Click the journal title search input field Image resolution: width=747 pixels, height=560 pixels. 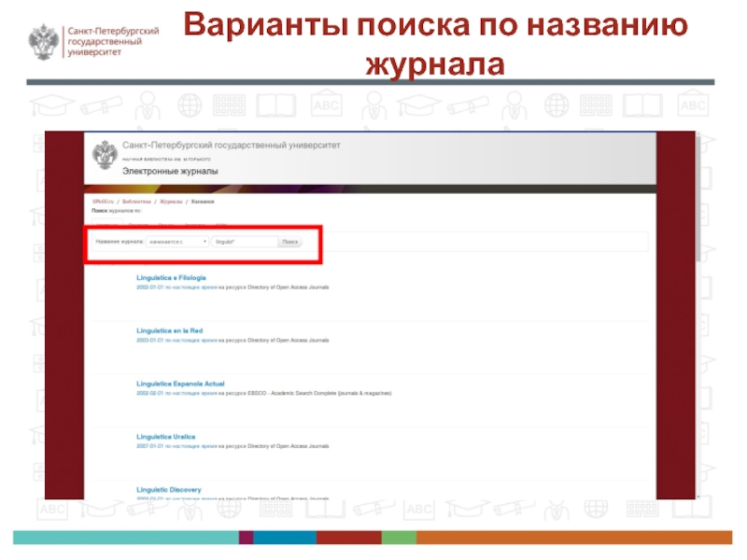click(x=245, y=242)
